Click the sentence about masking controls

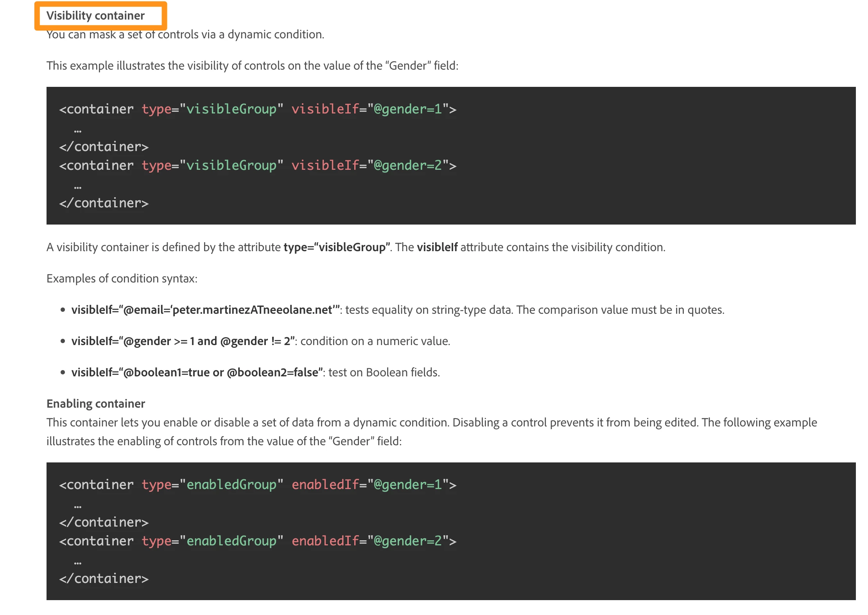point(185,34)
